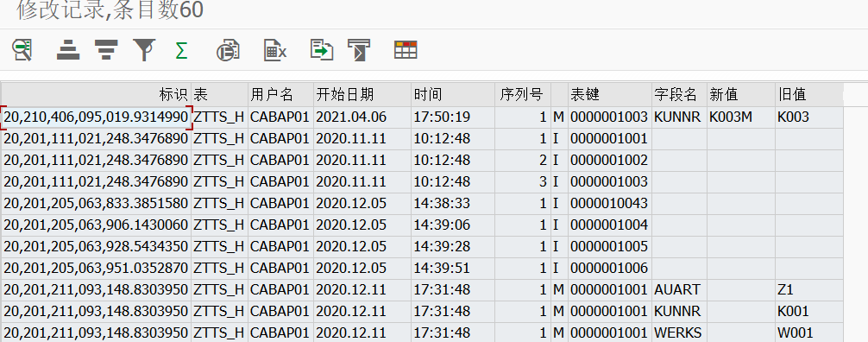The width and height of the screenshot is (868, 342).
Task: Click the time cell 14:39:51
Action: point(453,269)
